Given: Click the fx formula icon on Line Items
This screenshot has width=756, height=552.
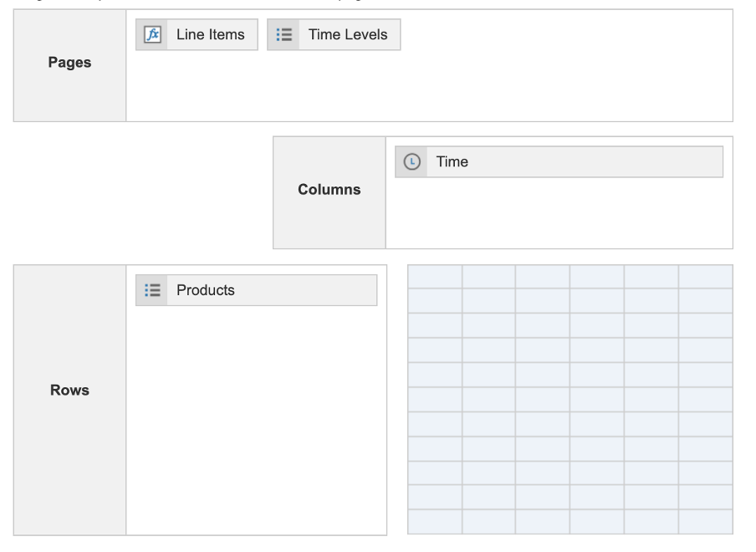Looking at the screenshot, I should click(x=152, y=35).
